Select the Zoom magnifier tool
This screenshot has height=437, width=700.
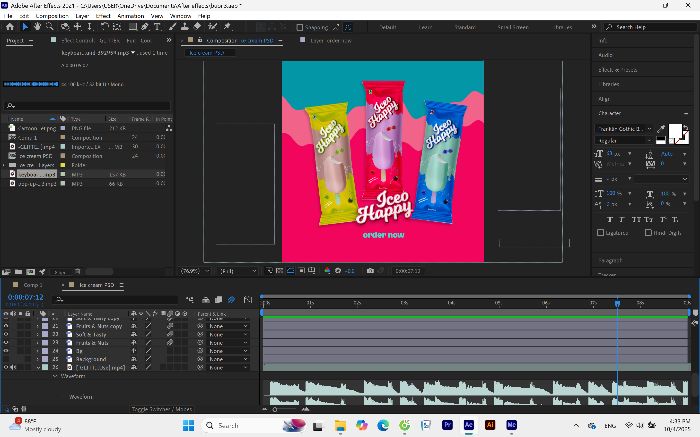(x=50, y=27)
